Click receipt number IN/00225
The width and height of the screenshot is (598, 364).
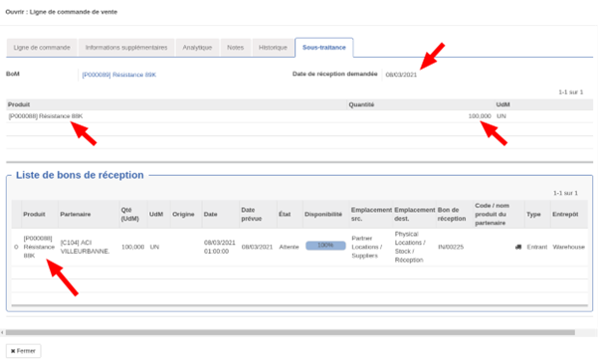click(x=451, y=247)
